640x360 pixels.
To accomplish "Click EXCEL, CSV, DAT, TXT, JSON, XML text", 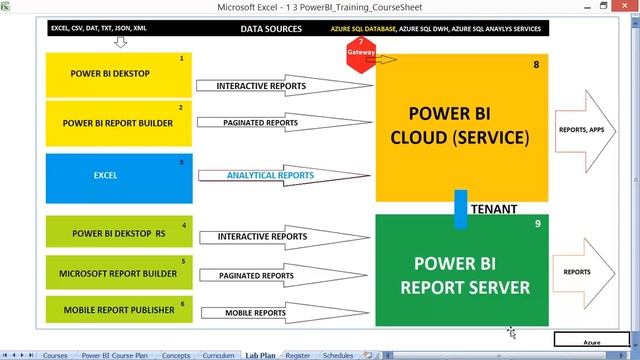I will 98,28.
